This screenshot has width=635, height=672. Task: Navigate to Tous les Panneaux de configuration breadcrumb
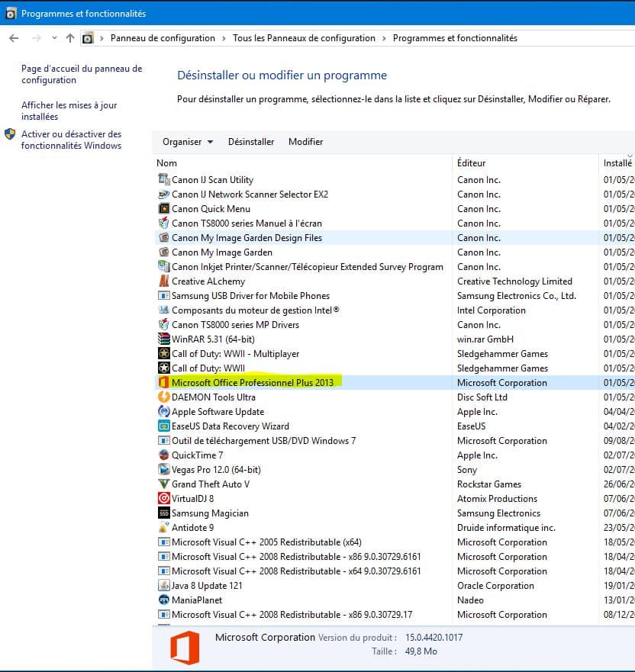click(304, 38)
